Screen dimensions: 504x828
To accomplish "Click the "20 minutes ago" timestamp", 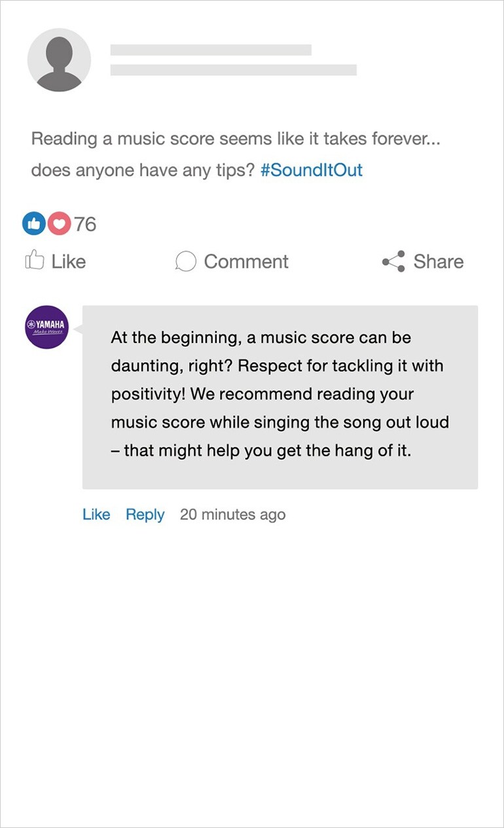I will pyautogui.click(x=232, y=514).
